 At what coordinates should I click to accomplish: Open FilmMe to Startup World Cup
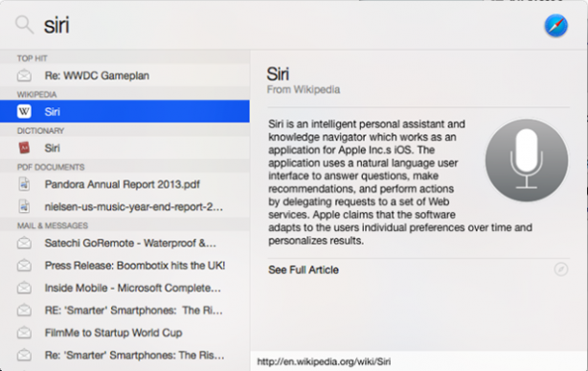pyautogui.click(x=124, y=333)
